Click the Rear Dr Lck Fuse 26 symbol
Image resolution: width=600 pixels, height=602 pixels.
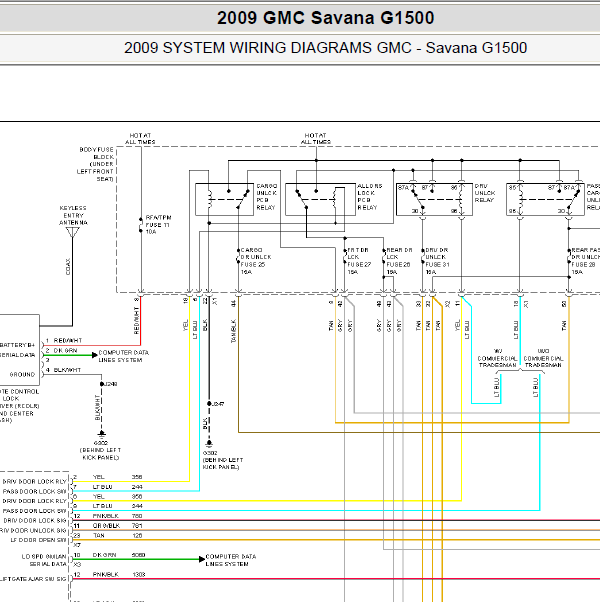[x=383, y=257]
